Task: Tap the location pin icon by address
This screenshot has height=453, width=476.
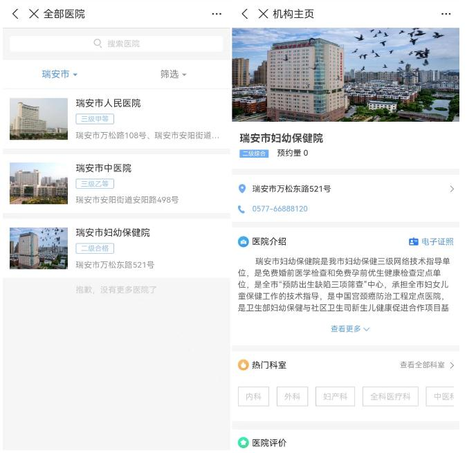Action: click(x=242, y=189)
